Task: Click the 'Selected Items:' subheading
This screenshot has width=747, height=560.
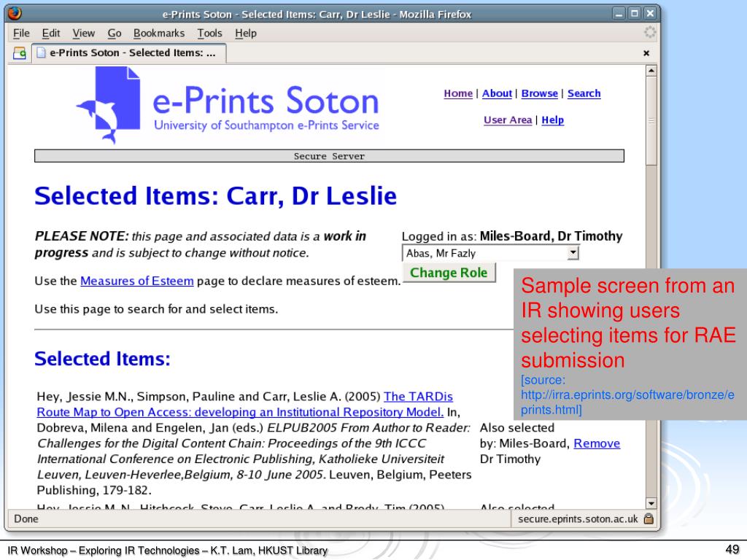Action: pyautogui.click(x=102, y=359)
